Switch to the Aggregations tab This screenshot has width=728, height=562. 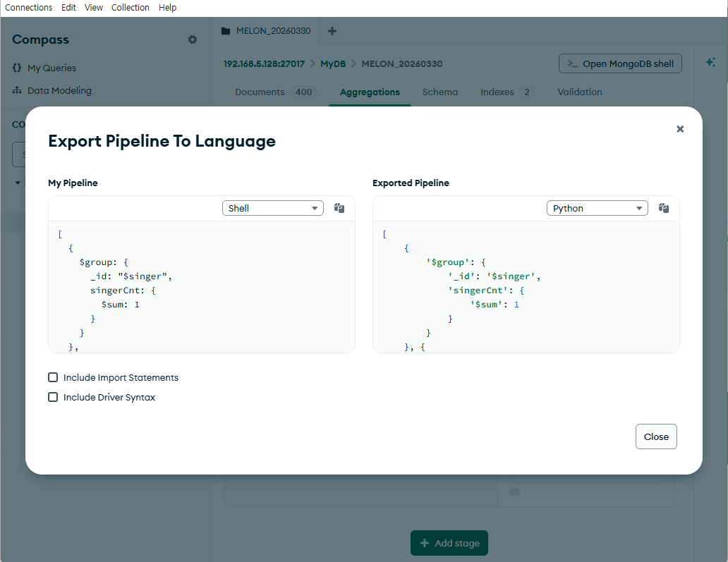pyautogui.click(x=370, y=92)
